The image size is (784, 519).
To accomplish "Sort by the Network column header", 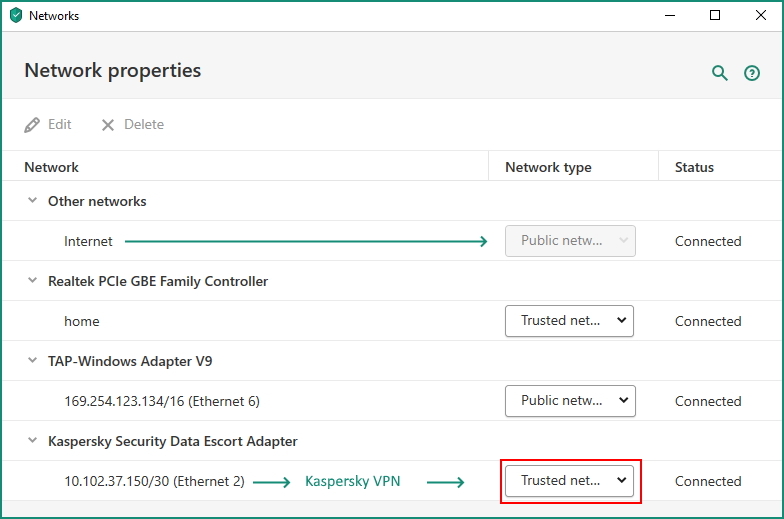I will 52,167.
